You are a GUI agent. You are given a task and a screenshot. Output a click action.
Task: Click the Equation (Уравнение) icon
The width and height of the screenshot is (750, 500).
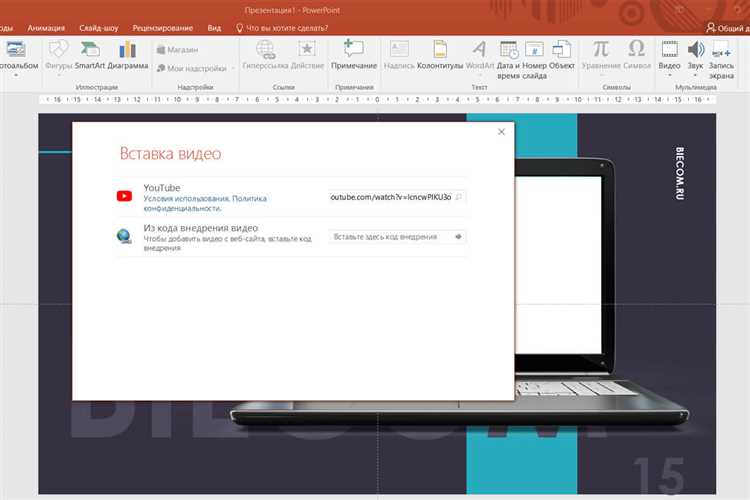pos(601,49)
